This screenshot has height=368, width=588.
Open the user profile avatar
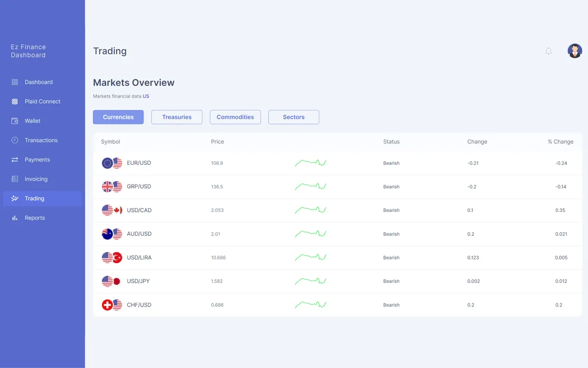[575, 51]
